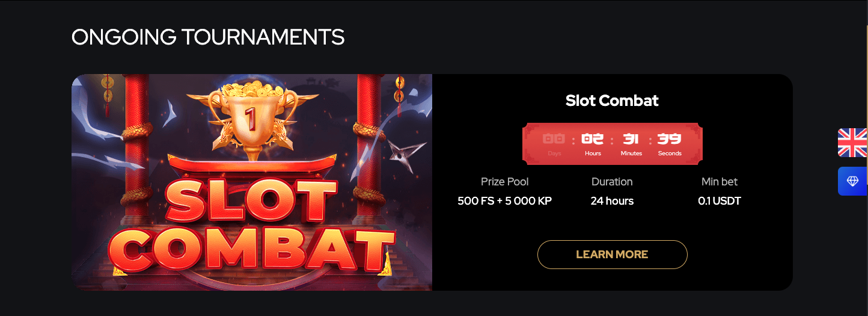Click the hanging gold coins at banner's top-left
This screenshot has height=316, width=868.
click(107, 94)
